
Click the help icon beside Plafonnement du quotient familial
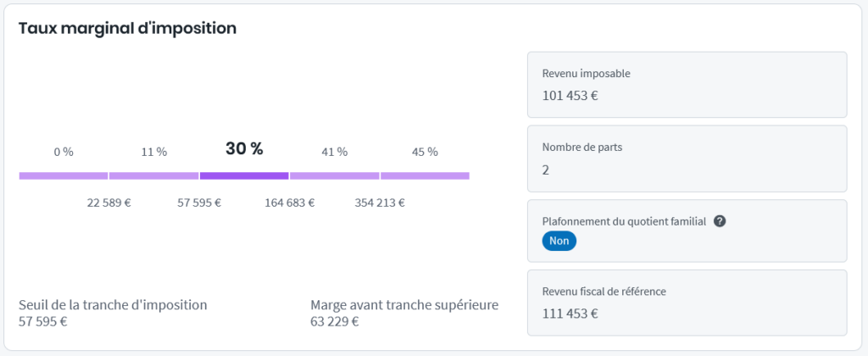(x=720, y=221)
